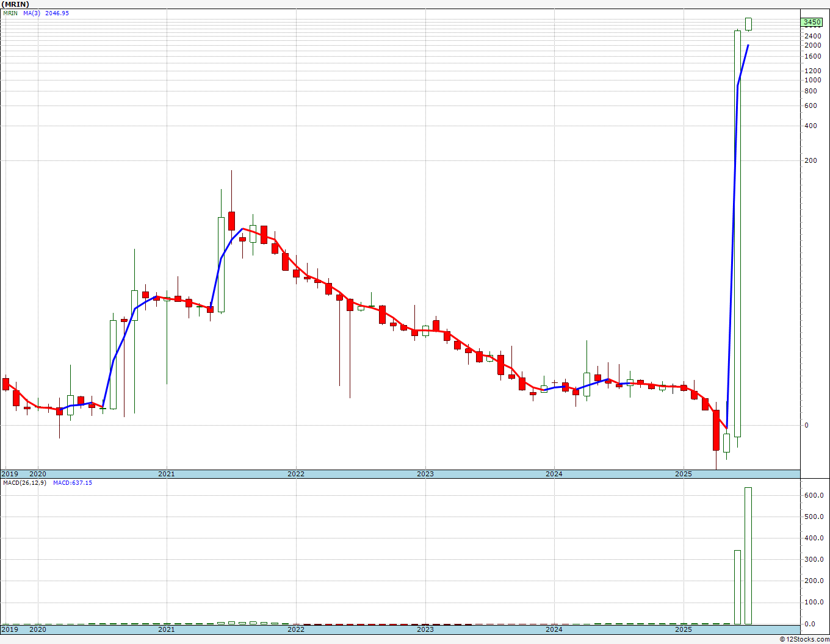This screenshot has height=644, width=830.
Task: Click the MACD:637.15 value label
Action: 72,482
